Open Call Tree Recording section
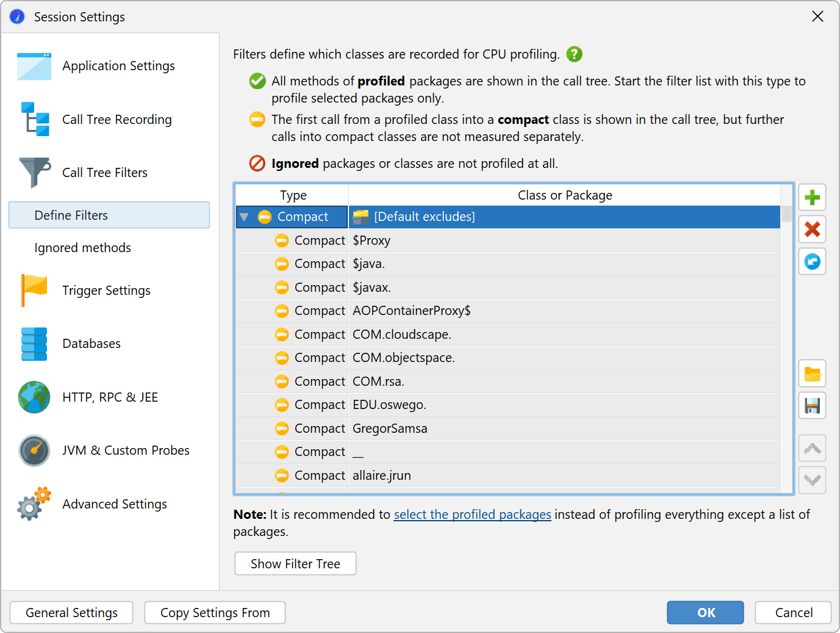840x633 pixels. coord(117,120)
